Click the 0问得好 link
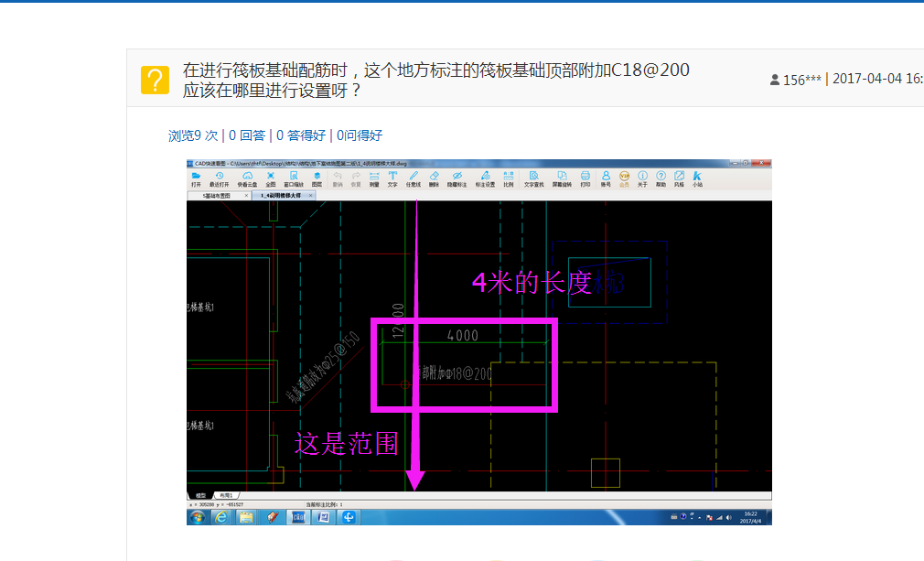 (360, 135)
